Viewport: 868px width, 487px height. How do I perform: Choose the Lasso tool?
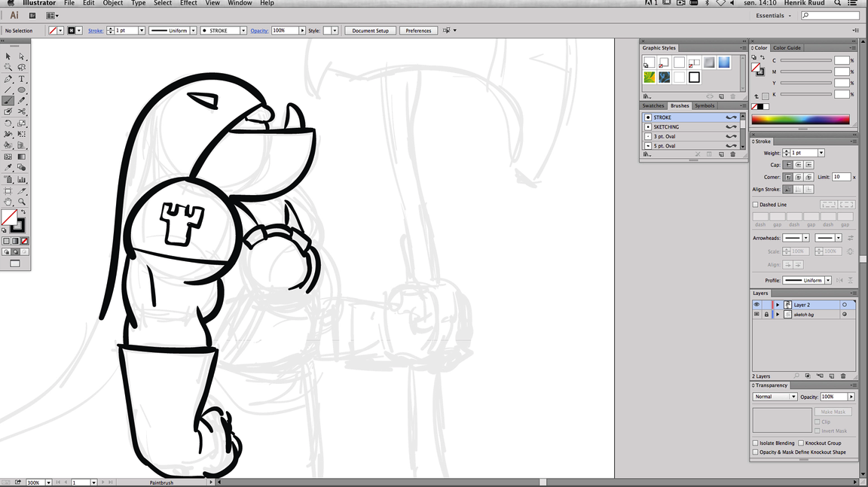point(22,68)
